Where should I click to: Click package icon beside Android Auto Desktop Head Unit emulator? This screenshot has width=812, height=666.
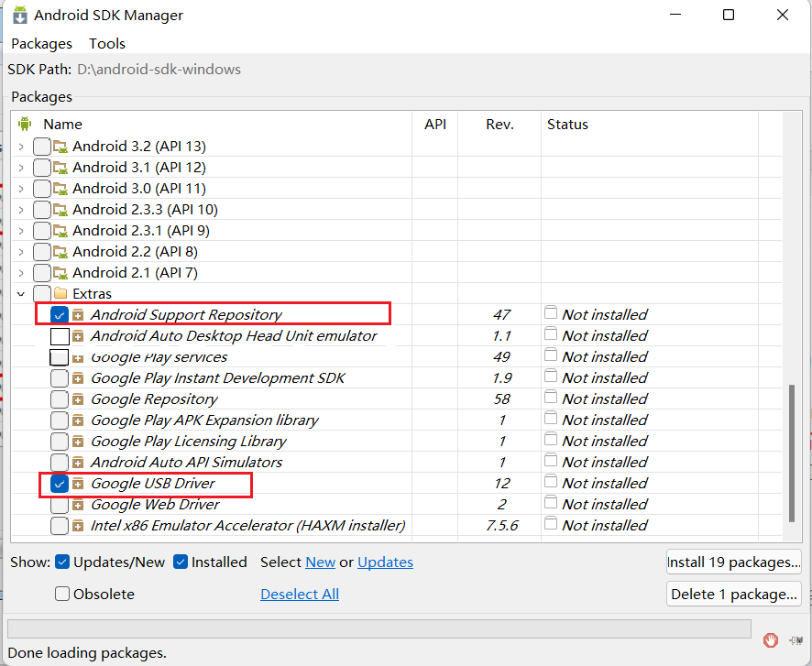pos(78,336)
